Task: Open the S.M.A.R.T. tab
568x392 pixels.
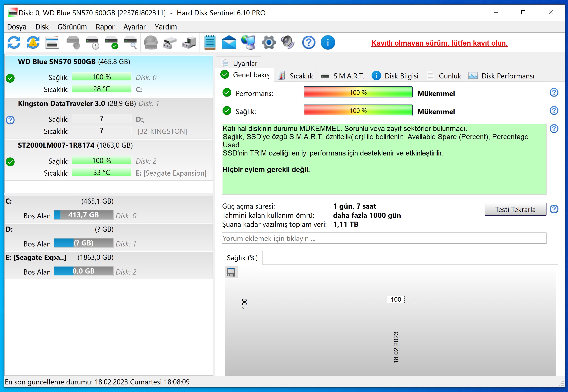Action: [x=343, y=76]
